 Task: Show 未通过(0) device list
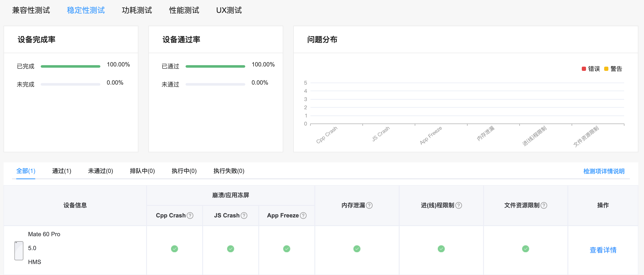[101, 171]
